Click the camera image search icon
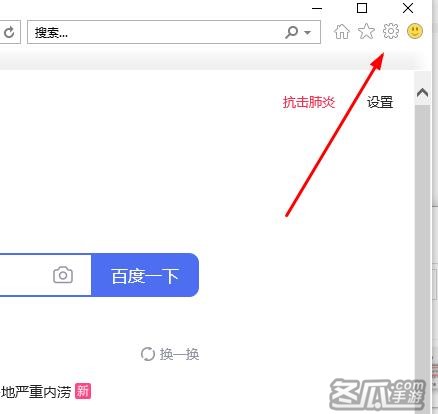Screen dimensions: 438x414 tap(63, 275)
